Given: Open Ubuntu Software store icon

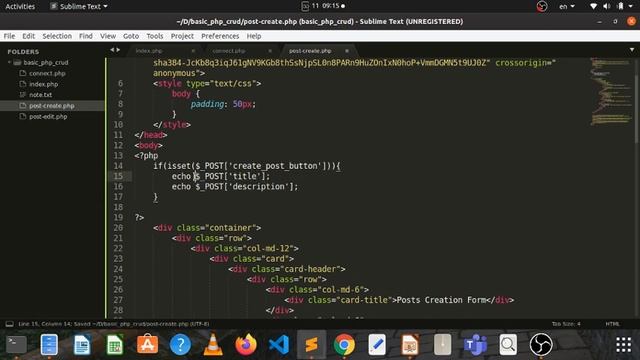Looking at the screenshot, I should [147, 345].
